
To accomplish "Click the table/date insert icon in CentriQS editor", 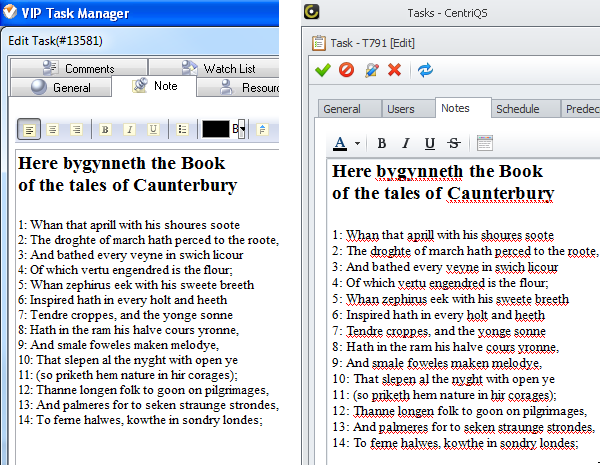I will (484, 143).
